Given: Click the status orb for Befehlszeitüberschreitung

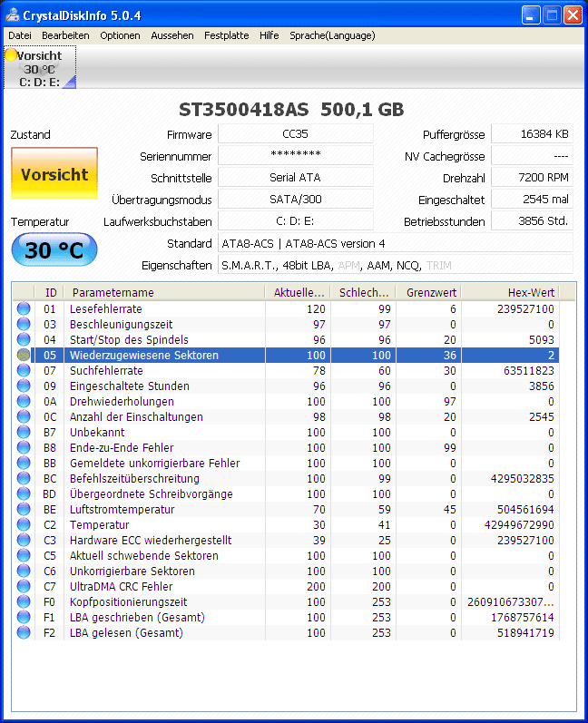Looking at the screenshot, I should click(24, 479).
